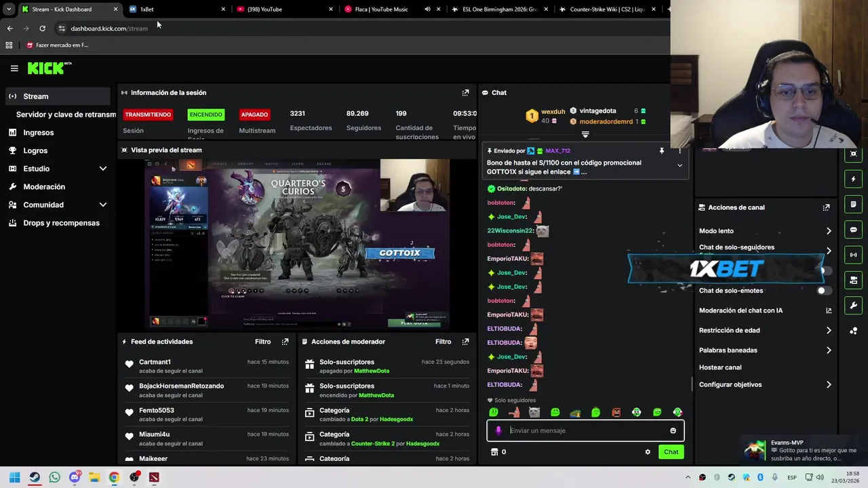Click the broadcast signal icon in right rail
Viewport: 868px width, 488px height.
[x=853, y=255]
